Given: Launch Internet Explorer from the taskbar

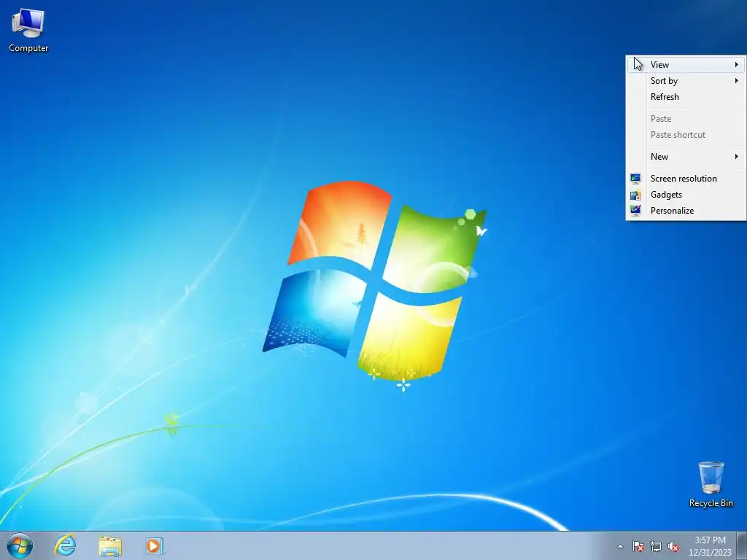Looking at the screenshot, I should (x=65, y=545).
